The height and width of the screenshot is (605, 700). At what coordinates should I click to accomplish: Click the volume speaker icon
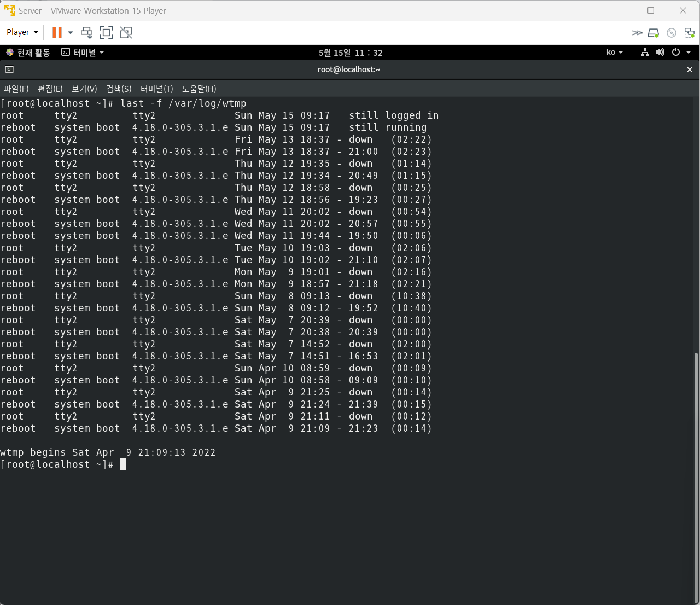[x=660, y=53]
